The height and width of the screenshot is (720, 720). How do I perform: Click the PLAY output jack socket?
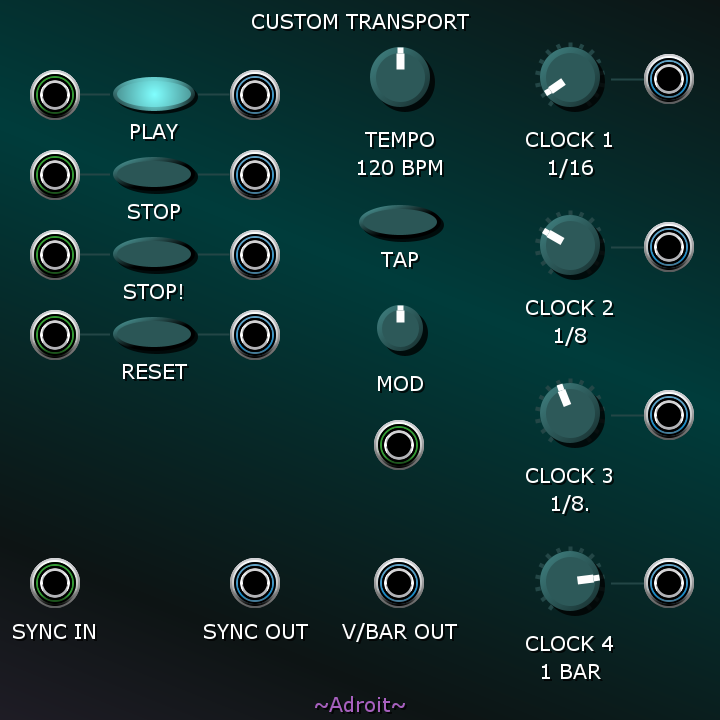coord(255,95)
